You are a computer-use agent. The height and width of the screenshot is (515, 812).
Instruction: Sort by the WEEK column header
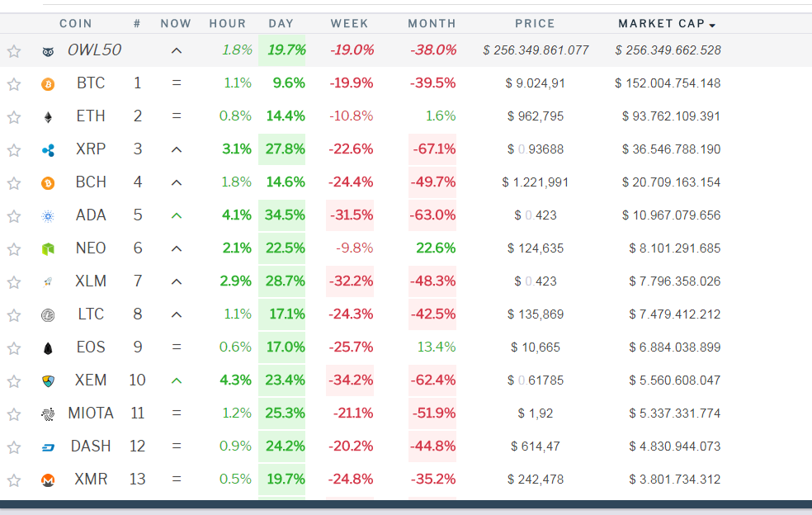[350, 24]
